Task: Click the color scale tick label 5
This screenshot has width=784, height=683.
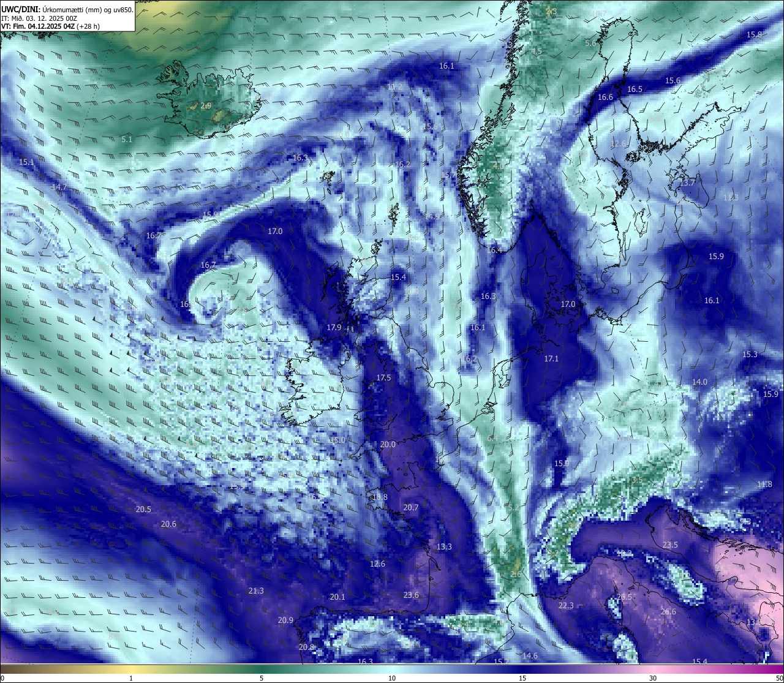Action: (262, 678)
